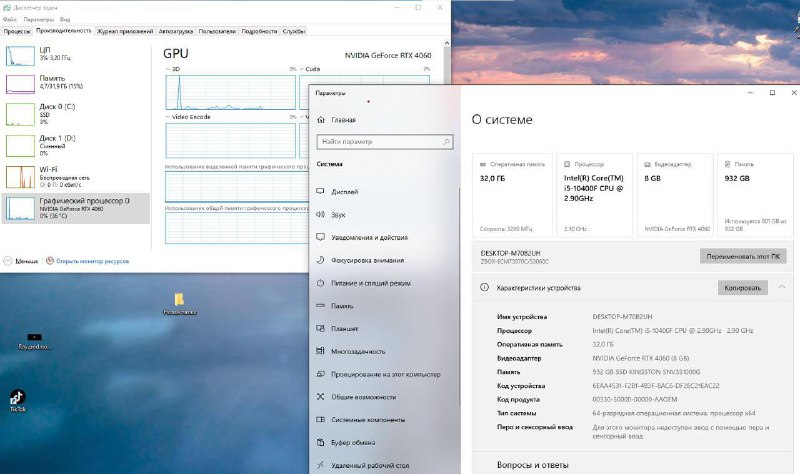Click the Меньше details toggle text
This screenshot has width=800, height=474.
pos(27,261)
